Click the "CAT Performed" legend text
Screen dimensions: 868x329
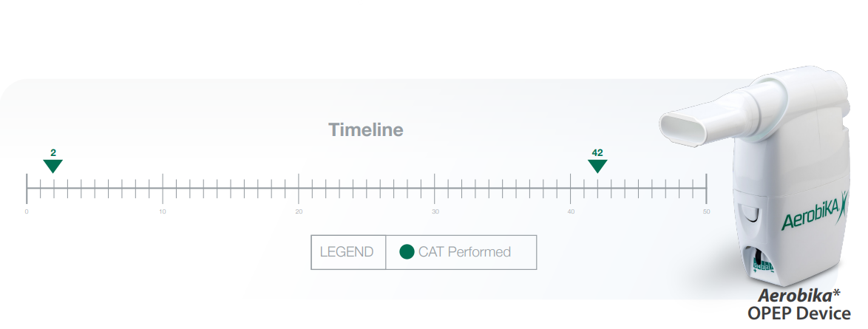click(x=464, y=252)
